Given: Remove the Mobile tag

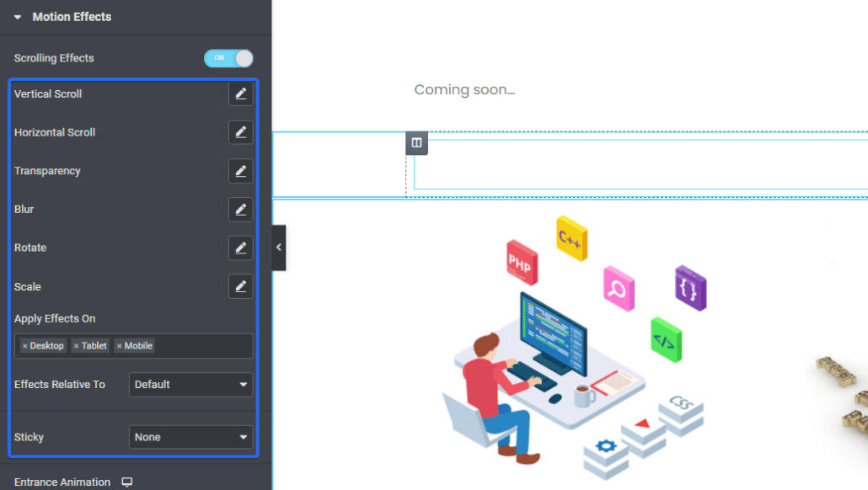Looking at the screenshot, I should 119,346.
